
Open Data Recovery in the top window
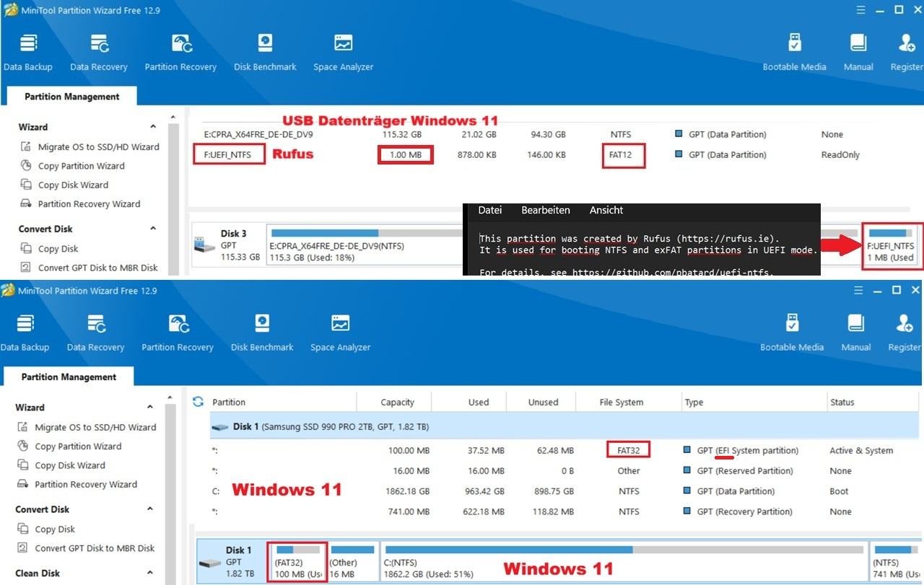[99, 52]
